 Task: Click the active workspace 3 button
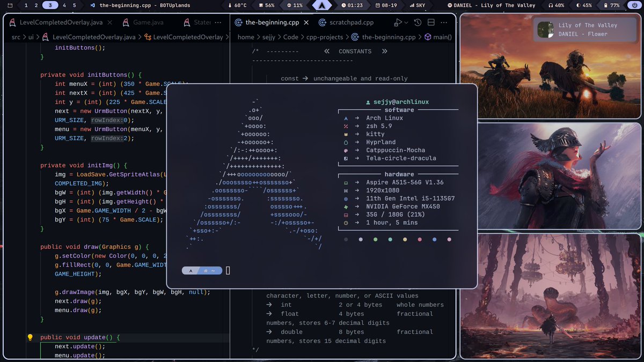[x=50, y=5]
